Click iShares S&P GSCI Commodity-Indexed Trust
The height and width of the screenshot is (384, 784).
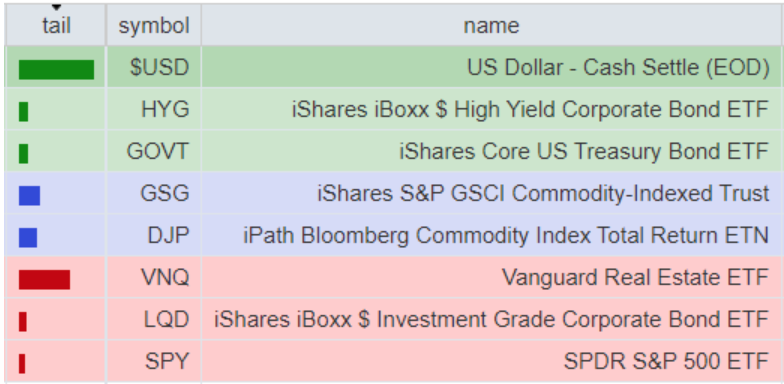pyautogui.click(x=543, y=194)
